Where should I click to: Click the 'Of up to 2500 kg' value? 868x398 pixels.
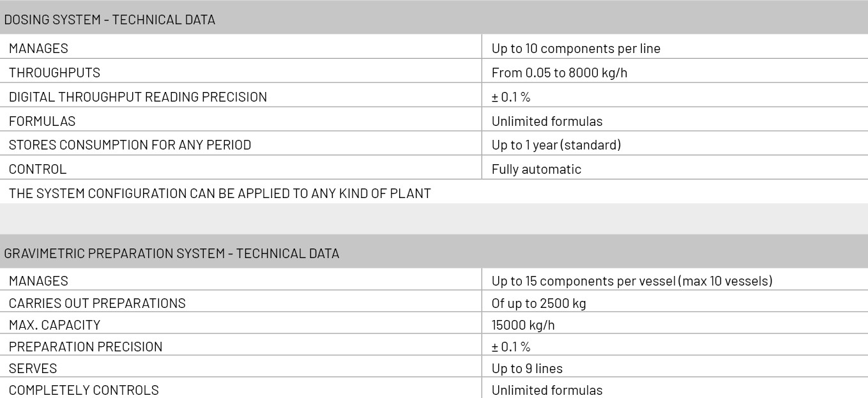pyautogui.click(x=539, y=303)
